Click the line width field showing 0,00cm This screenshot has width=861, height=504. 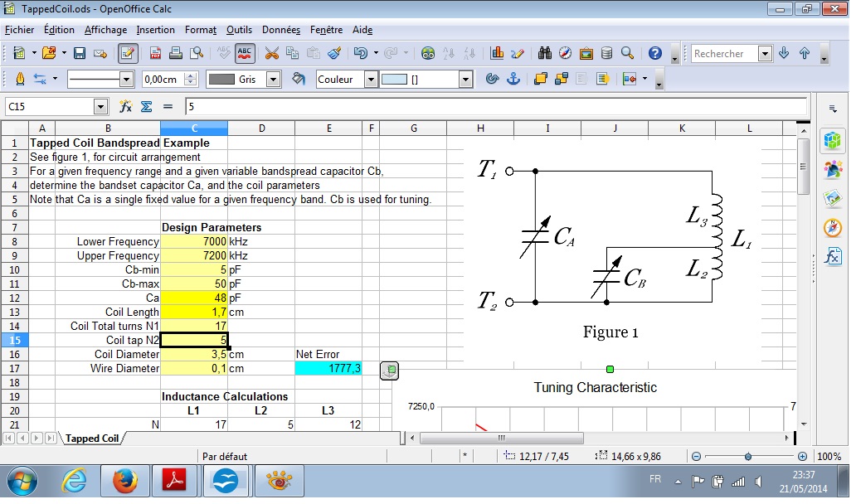(163, 80)
